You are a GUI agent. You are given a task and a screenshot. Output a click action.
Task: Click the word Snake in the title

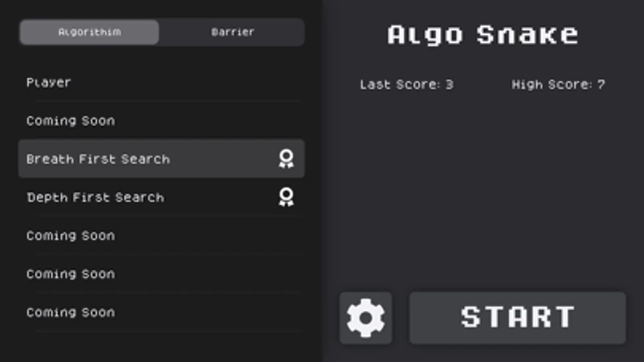pyautogui.click(x=528, y=35)
